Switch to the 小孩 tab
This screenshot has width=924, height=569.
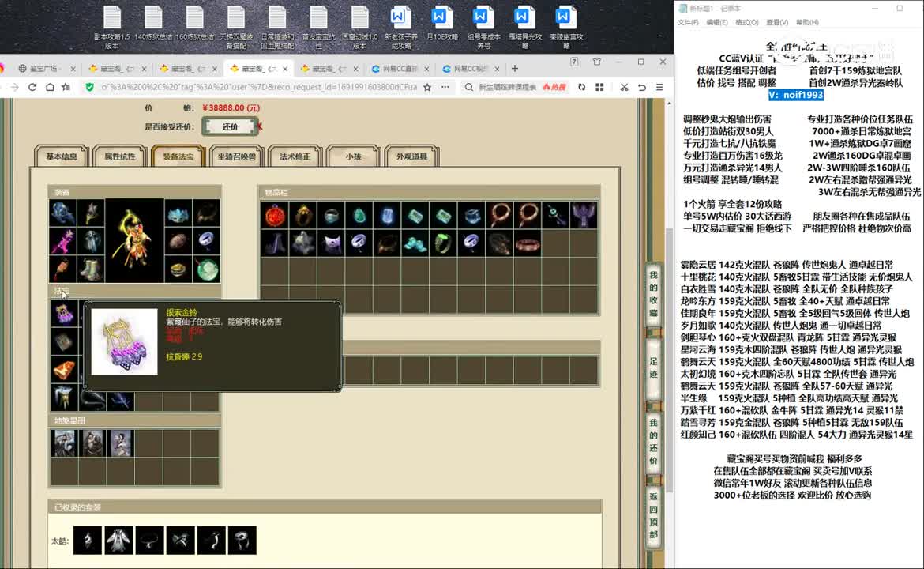point(353,156)
